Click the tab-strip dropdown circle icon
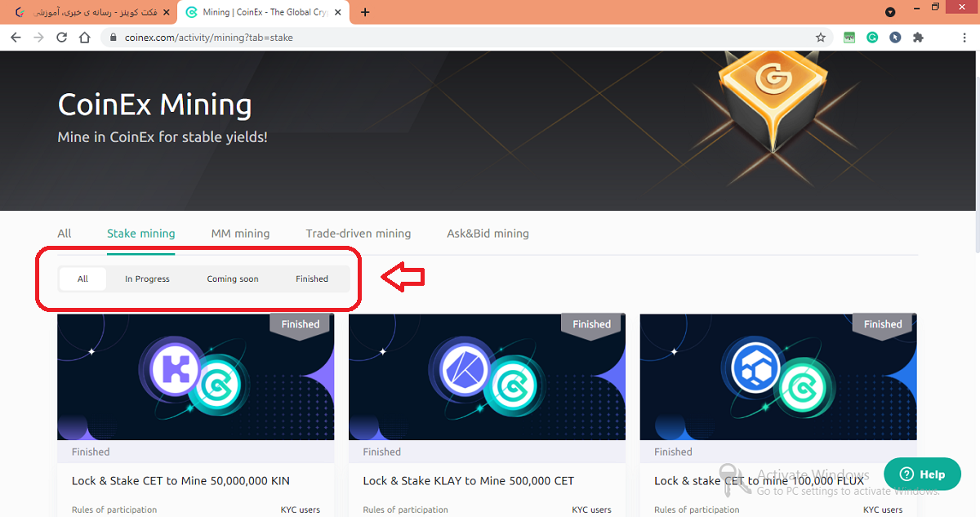Image resolution: width=980 pixels, height=517 pixels. coord(890,12)
